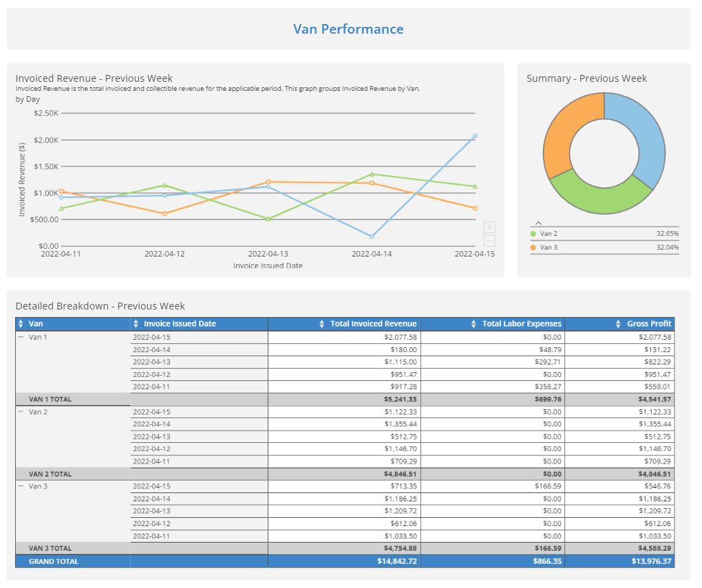702x588 pixels.
Task: Zoom in on the revenue chart
Action: [x=489, y=227]
